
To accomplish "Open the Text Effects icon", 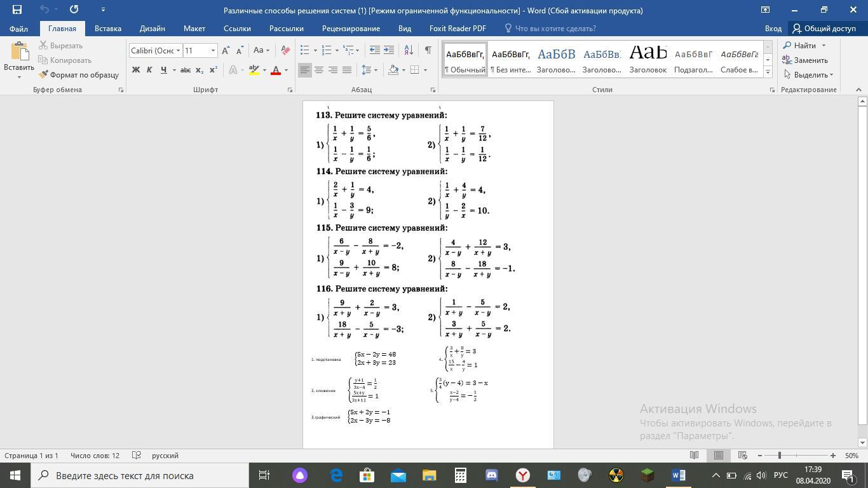I will (234, 70).
